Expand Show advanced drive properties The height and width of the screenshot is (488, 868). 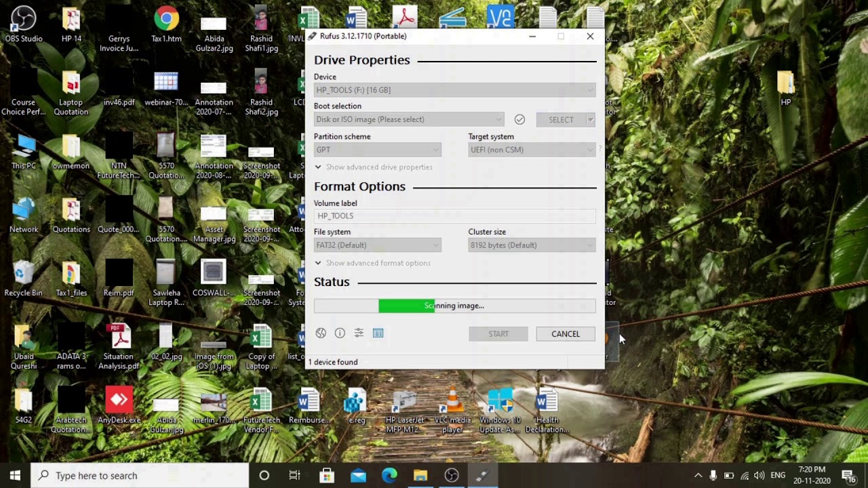coord(373,167)
